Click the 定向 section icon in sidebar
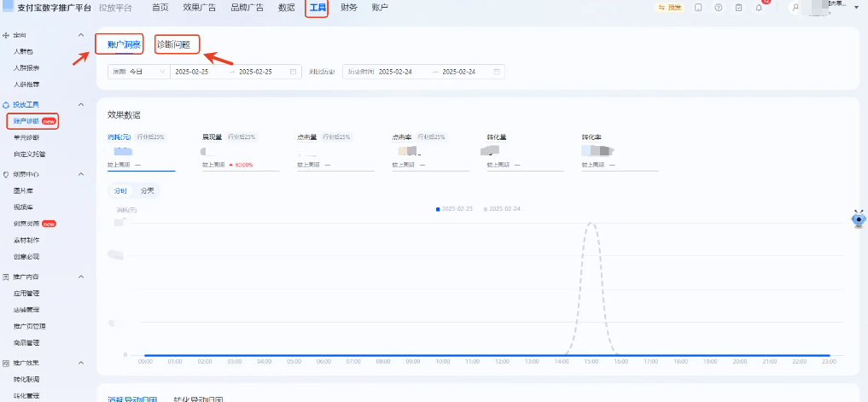Image resolution: width=868 pixels, height=402 pixels. pyautogui.click(x=6, y=35)
